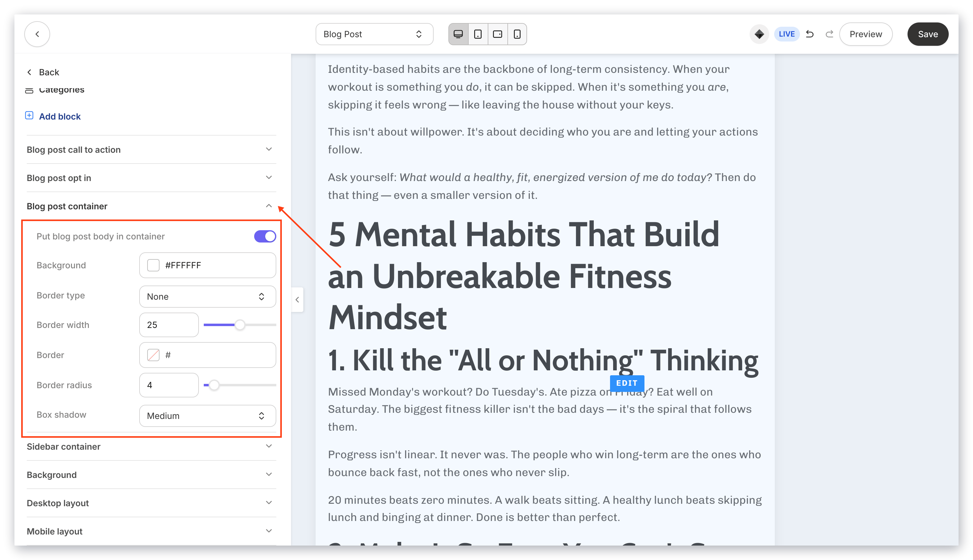
Task: Click paragraph starting 'Identity-based habits'
Action: (529, 87)
